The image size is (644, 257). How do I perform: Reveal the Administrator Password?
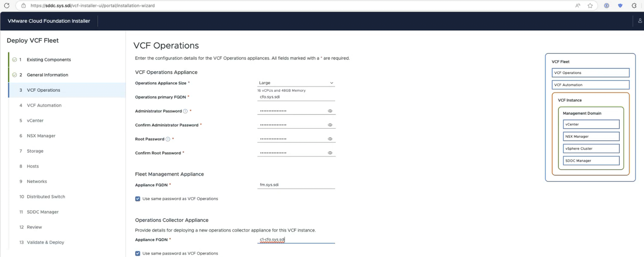pos(330,111)
